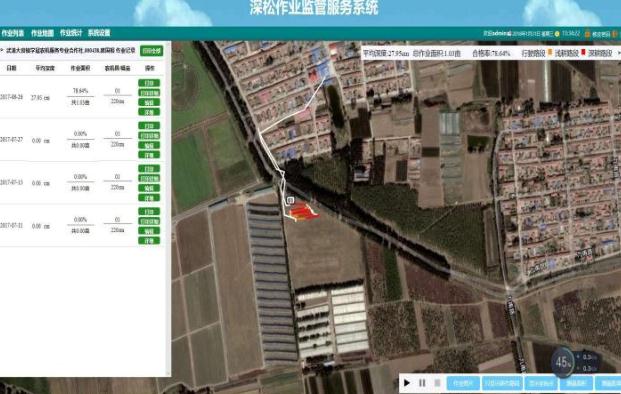
Task: Click the orange 浅耕路段 legend swatch
Action: tap(550, 53)
